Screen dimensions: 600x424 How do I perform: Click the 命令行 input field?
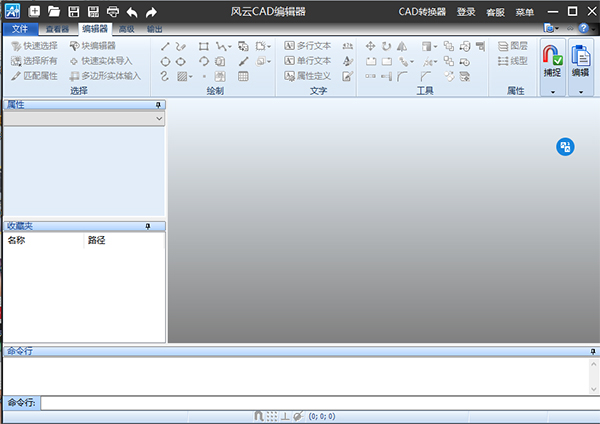click(318, 402)
